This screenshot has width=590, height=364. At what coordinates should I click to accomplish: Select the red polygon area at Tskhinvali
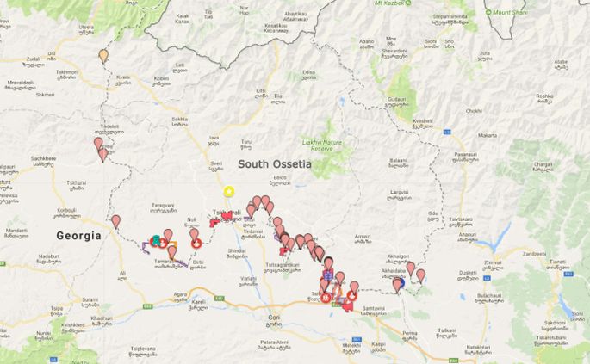pyautogui.click(x=227, y=215)
